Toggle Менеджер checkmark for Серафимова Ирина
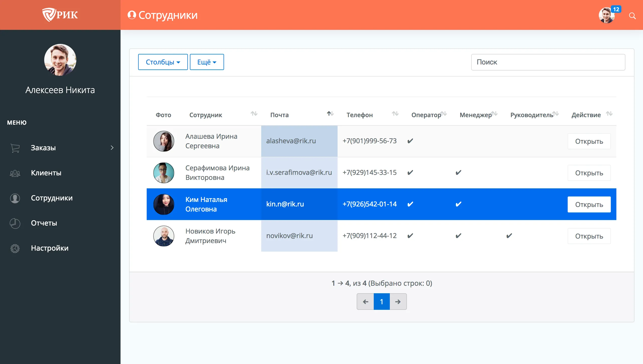643x364 pixels. [458, 173]
